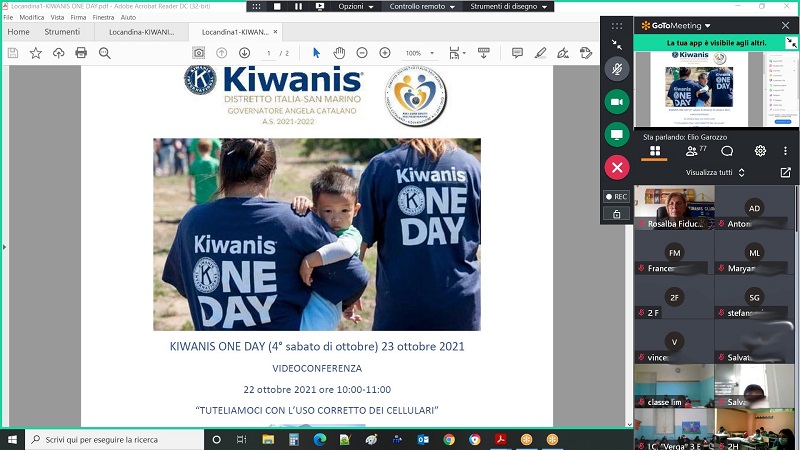Image resolution: width=800 pixels, height=450 pixels.
Task: Leave the meeting with the red X button
Action: click(617, 167)
